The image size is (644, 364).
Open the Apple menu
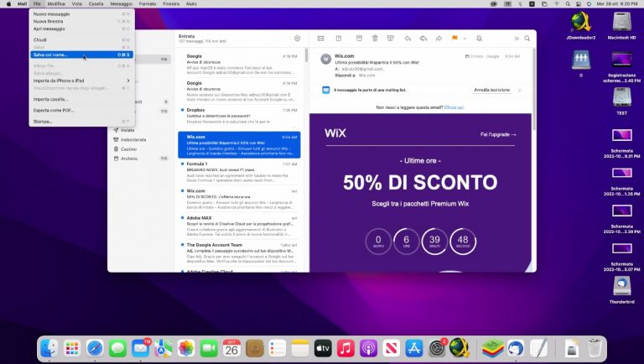coord(8,3)
